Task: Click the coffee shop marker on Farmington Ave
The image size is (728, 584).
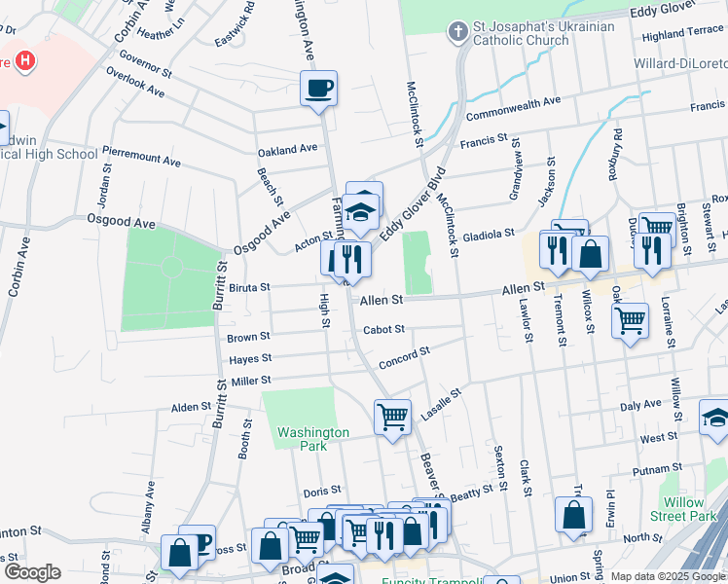Action: point(318,90)
